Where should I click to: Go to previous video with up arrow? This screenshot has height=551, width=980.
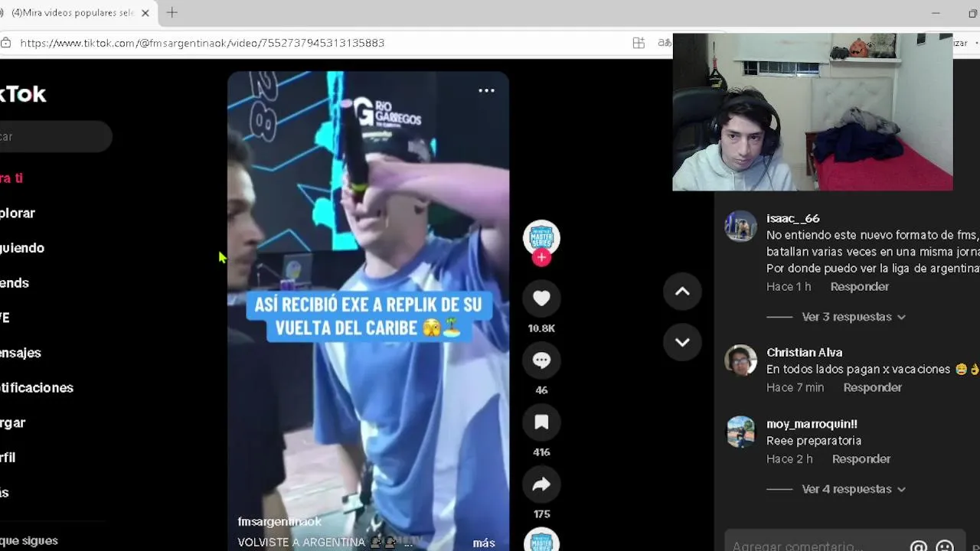(x=682, y=292)
